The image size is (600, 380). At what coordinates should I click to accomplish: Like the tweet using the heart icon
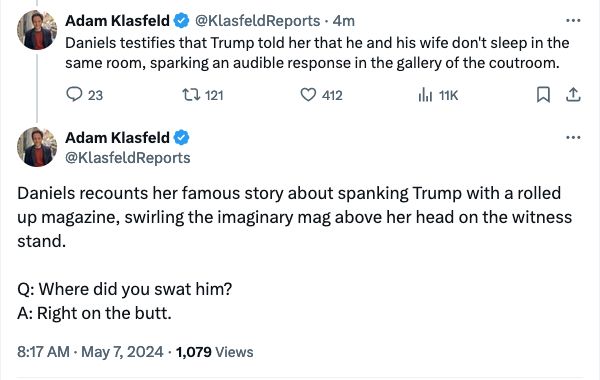click(308, 95)
